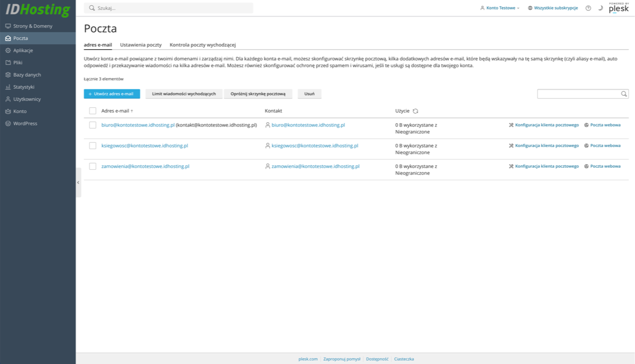Collapse the left sidebar with the chevron
Viewport: 635px width, 364px height.
click(x=77, y=182)
